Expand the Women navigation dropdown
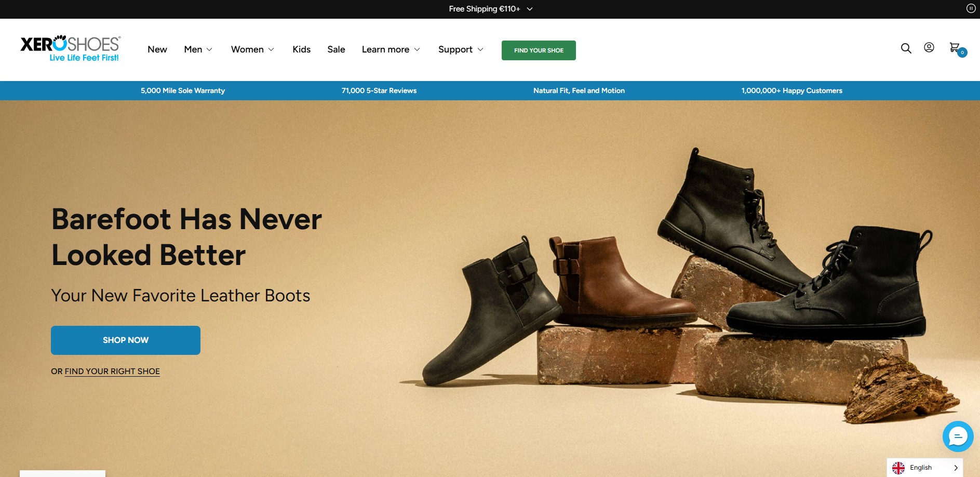The height and width of the screenshot is (477, 980). tap(252, 49)
